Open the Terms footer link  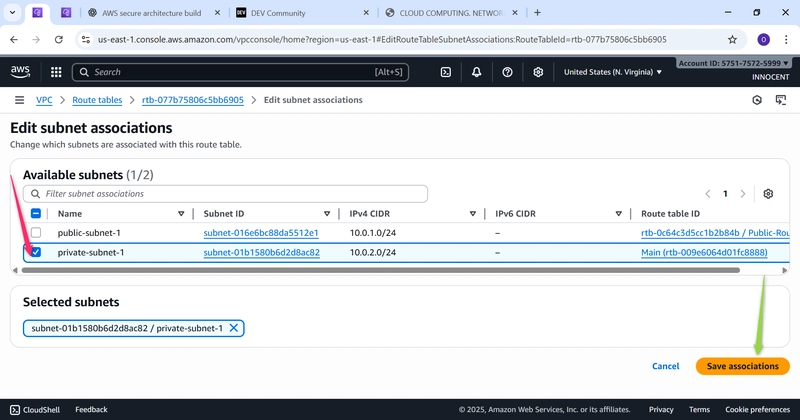699,410
